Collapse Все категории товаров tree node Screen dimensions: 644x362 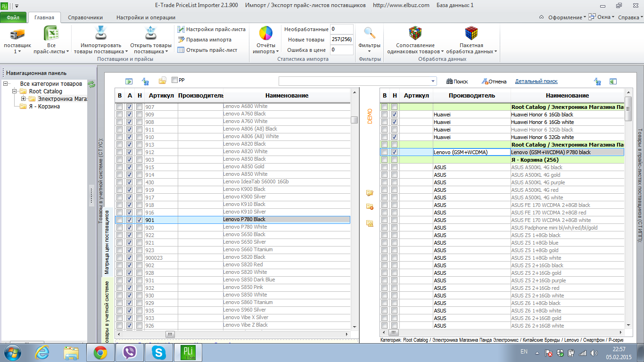(6, 84)
